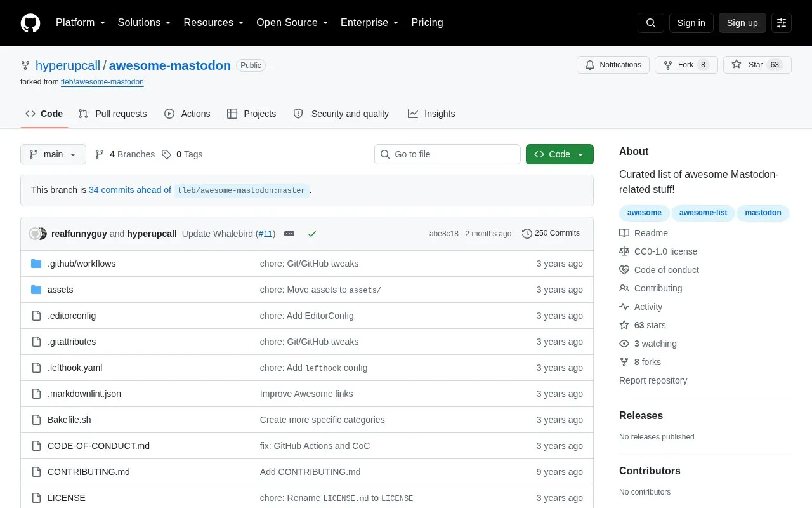Open the green Code dropdown button
The height and width of the screenshot is (508, 812).
pyautogui.click(x=560, y=154)
